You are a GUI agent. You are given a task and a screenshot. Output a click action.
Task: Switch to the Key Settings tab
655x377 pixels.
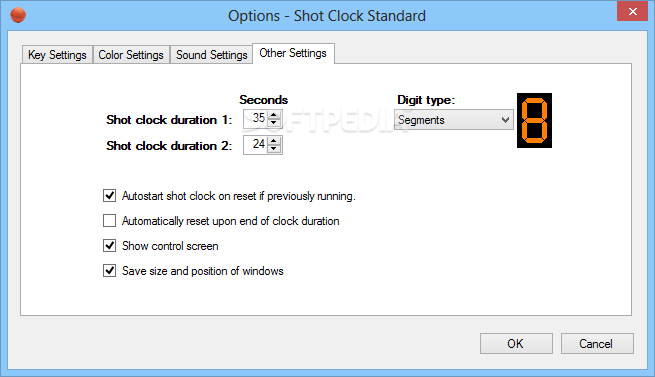tap(57, 55)
